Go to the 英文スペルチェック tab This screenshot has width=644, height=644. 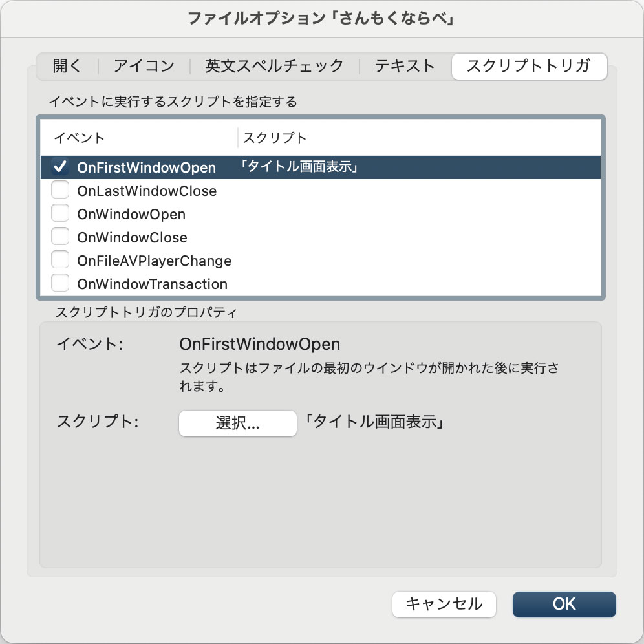[x=274, y=66]
